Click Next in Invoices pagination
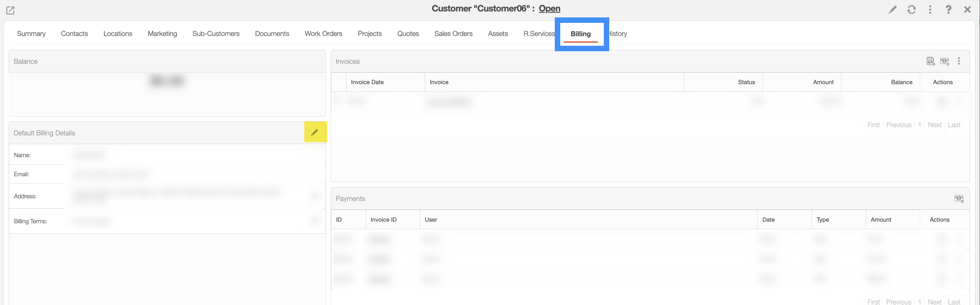 (934, 125)
